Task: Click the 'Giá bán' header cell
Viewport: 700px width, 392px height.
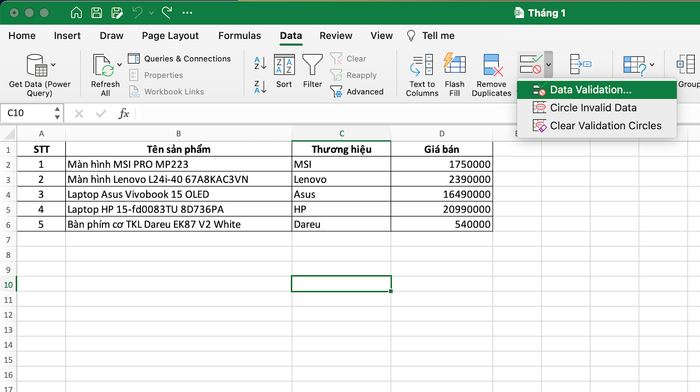Action: [442, 149]
